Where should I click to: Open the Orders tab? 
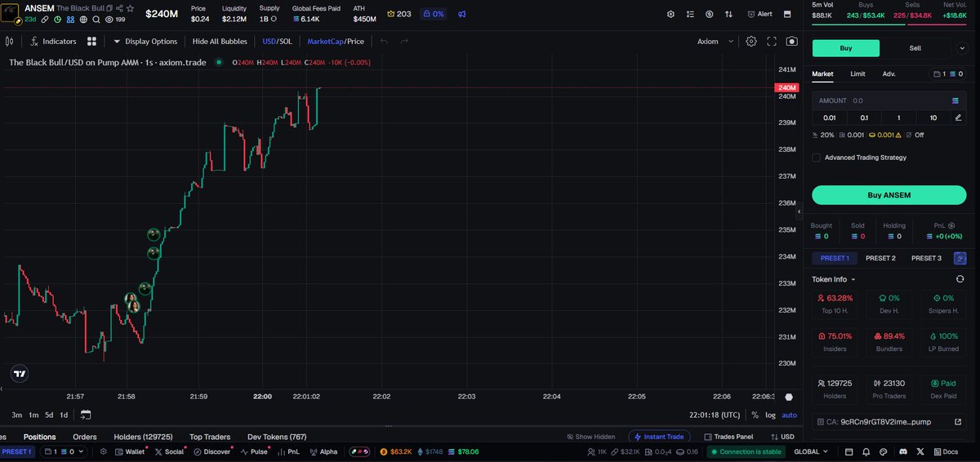point(85,437)
